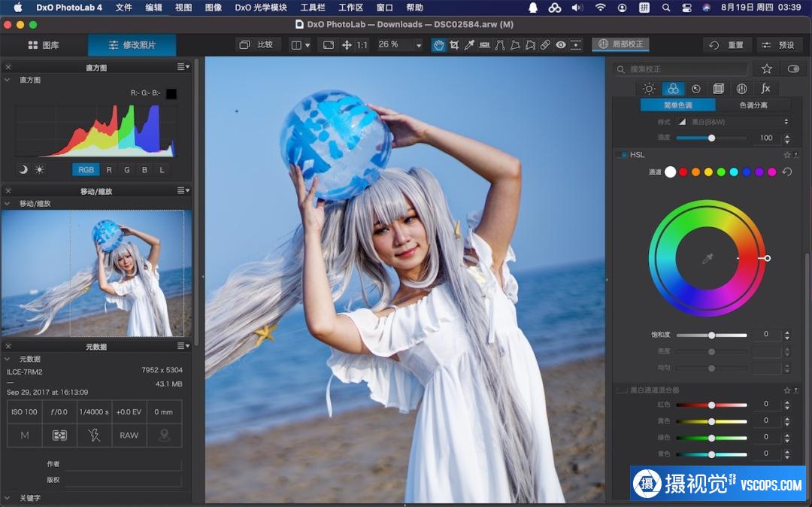This screenshot has height=507, width=812.
Task: Click the navigator preview thumbnail
Action: (x=96, y=274)
